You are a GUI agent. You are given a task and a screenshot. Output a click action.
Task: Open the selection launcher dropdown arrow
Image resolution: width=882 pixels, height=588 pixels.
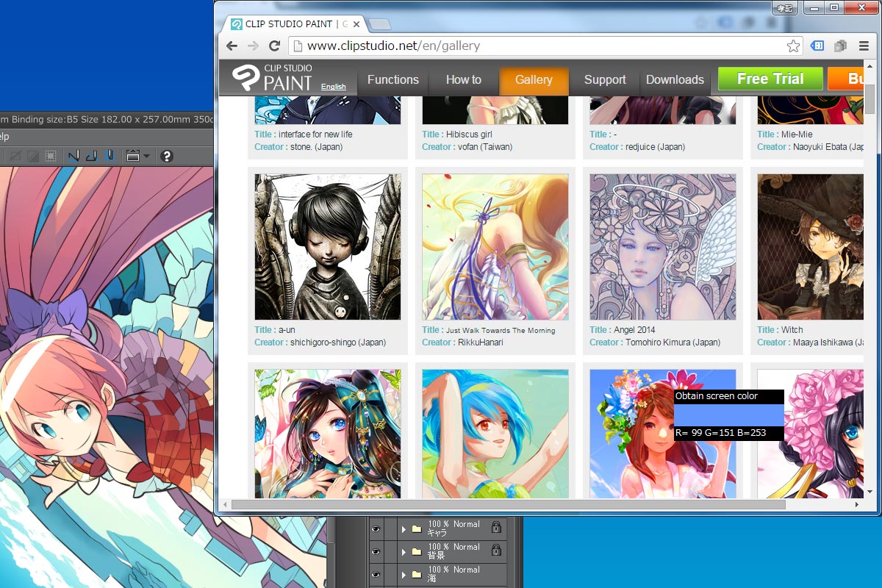[146, 156]
